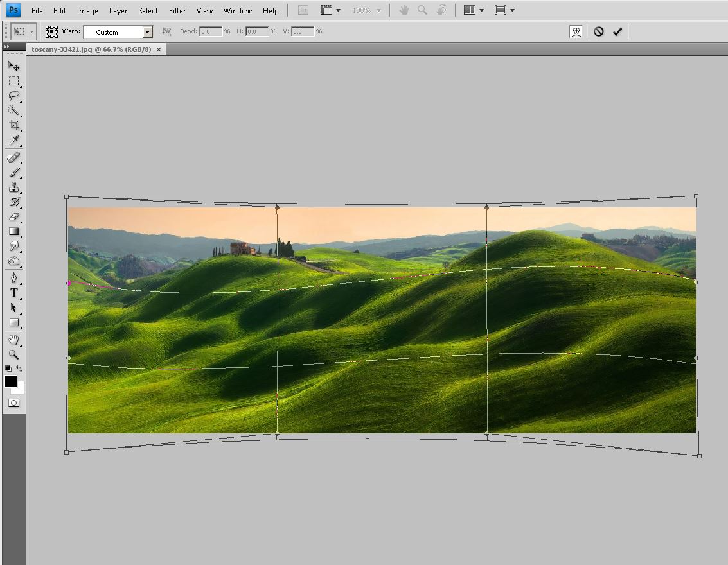Open the Layer menu
This screenshot has width=728, height=565.
118,10
